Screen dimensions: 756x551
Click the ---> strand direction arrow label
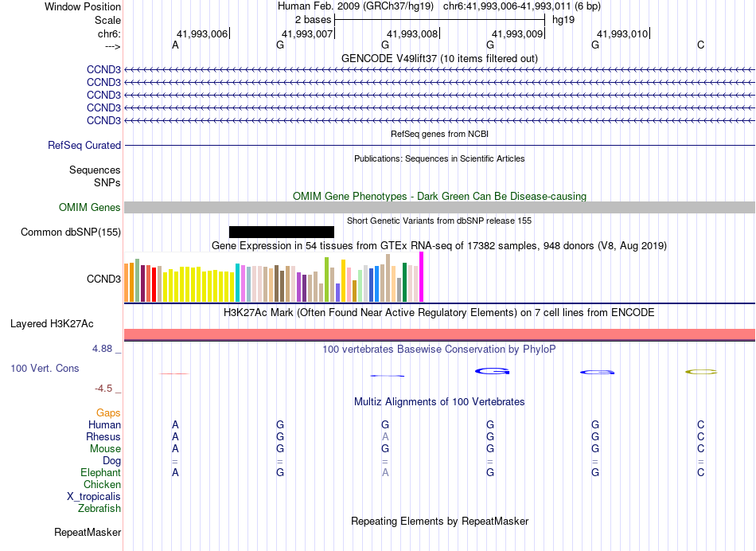tap(113, 46)
